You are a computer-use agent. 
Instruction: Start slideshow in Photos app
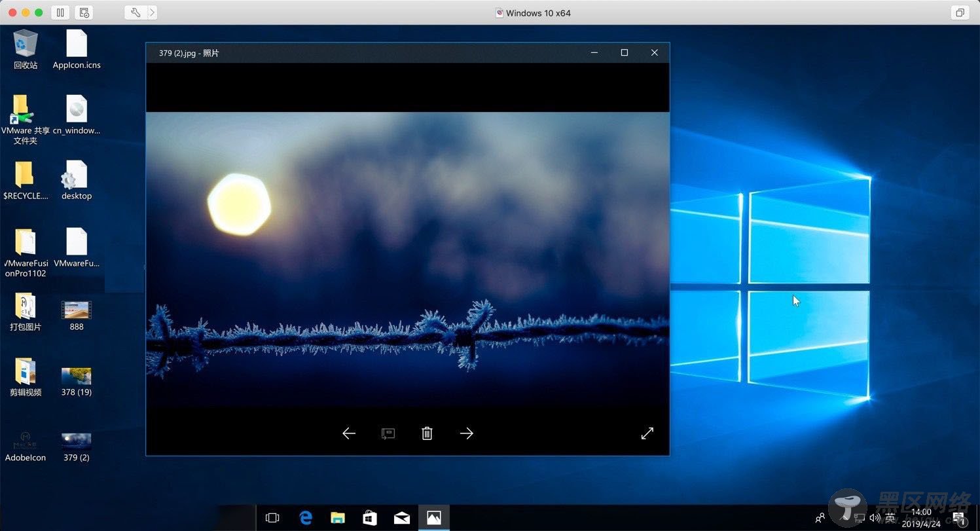pos(388,433)
